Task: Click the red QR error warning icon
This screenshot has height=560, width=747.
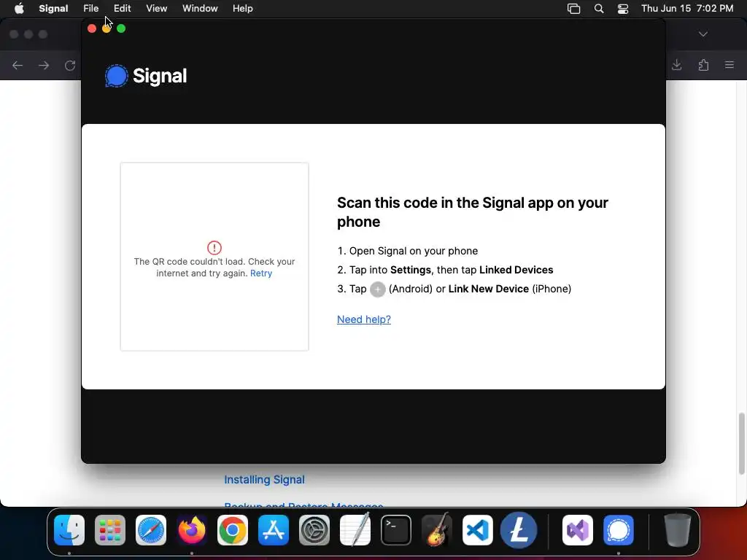Action: coord(214,248)
